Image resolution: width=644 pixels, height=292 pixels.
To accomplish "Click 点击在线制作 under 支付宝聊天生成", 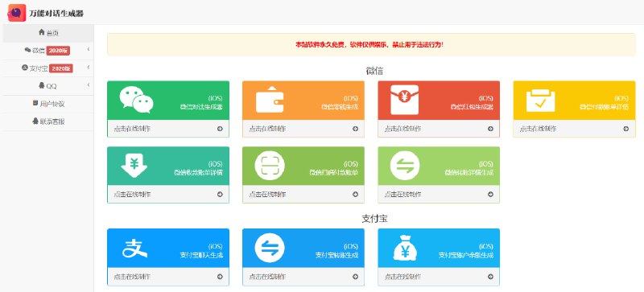I will (132, 277).
